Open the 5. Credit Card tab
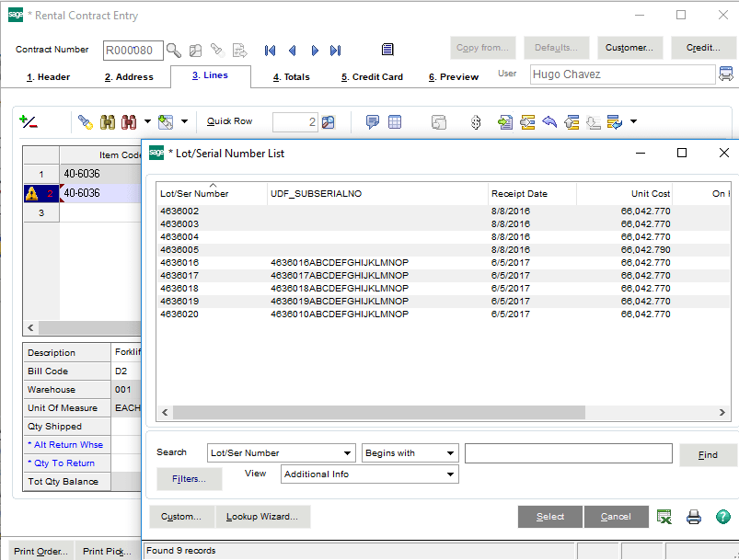 point(372,76)
